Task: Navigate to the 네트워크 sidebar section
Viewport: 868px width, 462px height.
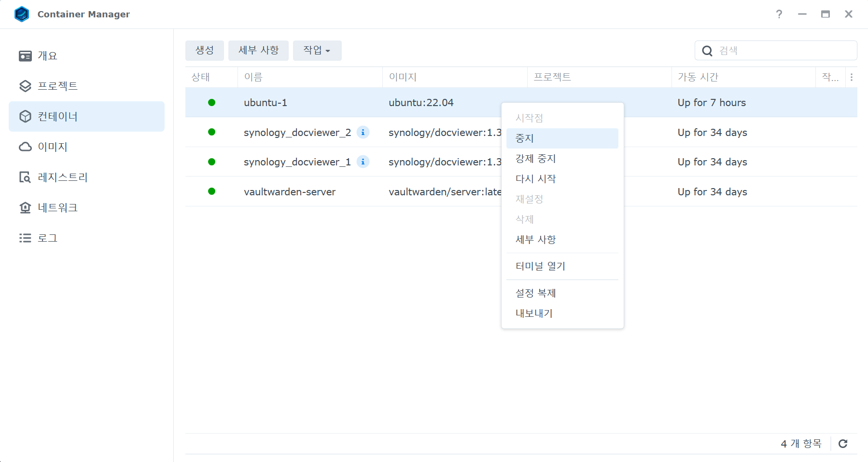Action: 57,208
